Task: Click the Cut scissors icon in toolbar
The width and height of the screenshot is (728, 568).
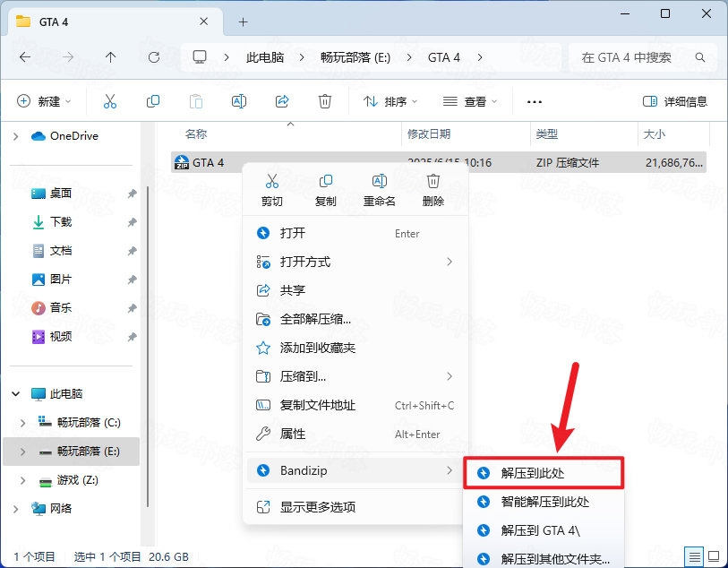Action: coord(110,101)
